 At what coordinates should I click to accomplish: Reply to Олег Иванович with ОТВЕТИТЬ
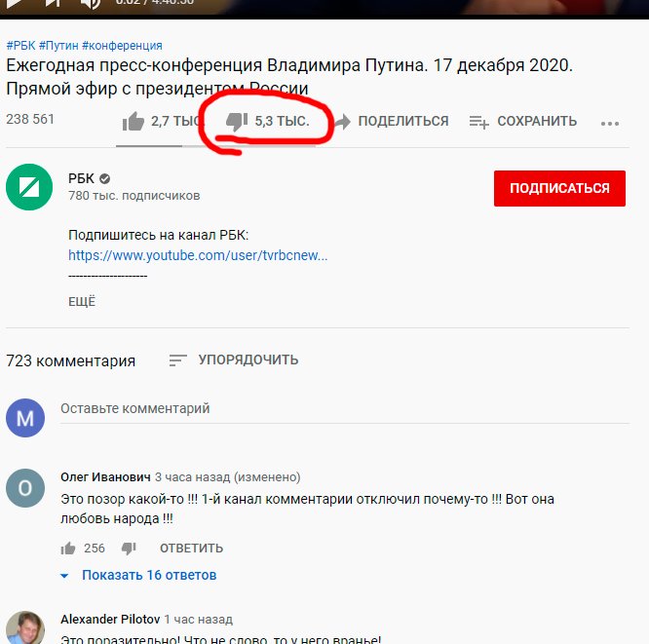coord(191,548)
